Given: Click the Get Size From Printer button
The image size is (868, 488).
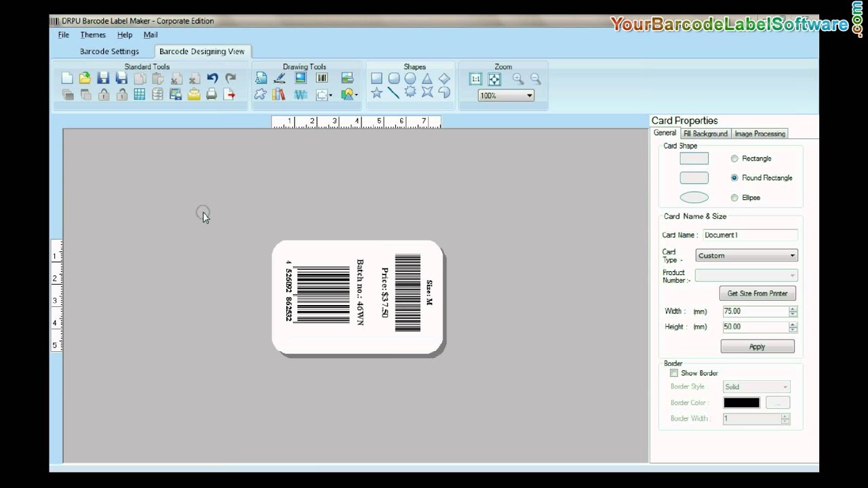Looking at the screenshot, I should (x=757, y=293).
